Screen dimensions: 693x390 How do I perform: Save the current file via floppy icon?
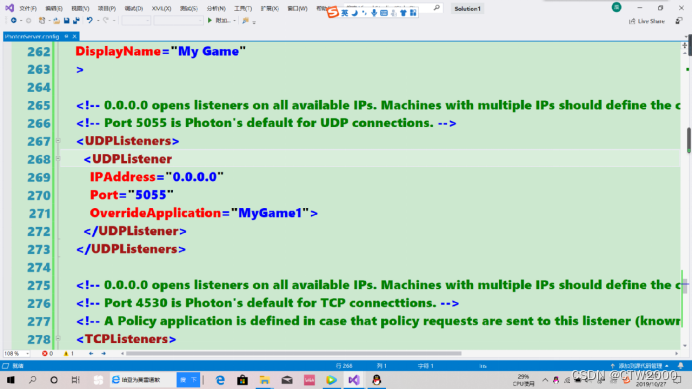pyautogui.click(x=66, y=20)
